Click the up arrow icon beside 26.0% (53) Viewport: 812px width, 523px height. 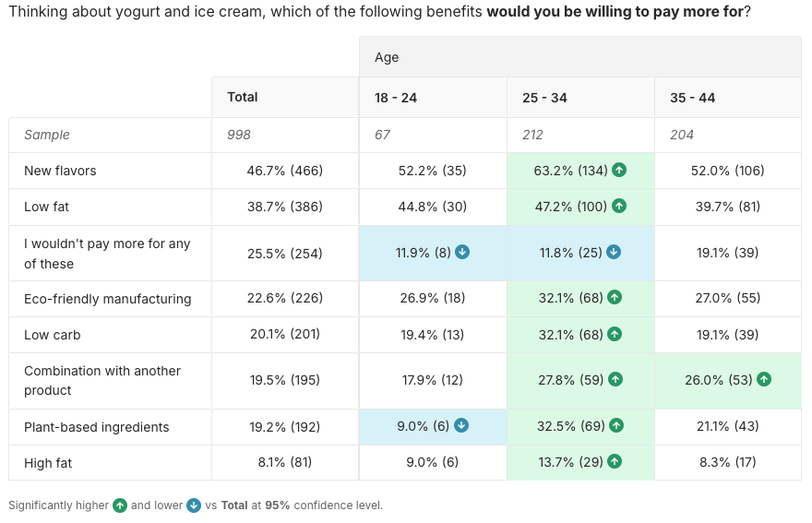click(763, 379)
